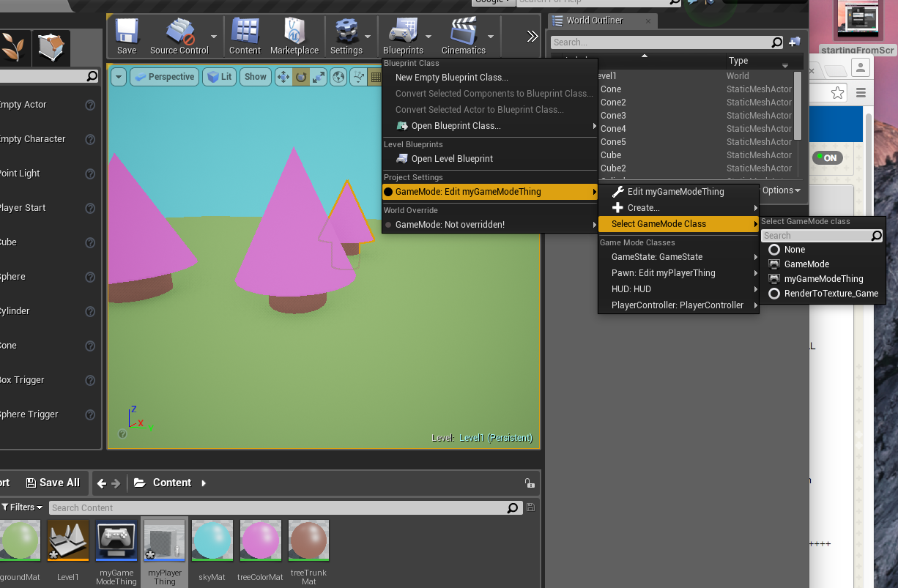This screenshot has width=898, height=588.
Task: Open the Perspective viewport dropdown
Action: pyautogui.click(x=164, y=77)
